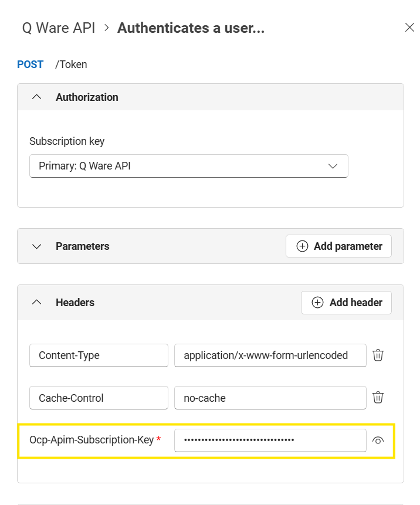Edit the application/x-www-form-urlencoded value field
Image resolution: width=420 pixels, height=505 pixels.
pyautogui.click(x=270, y=355)
